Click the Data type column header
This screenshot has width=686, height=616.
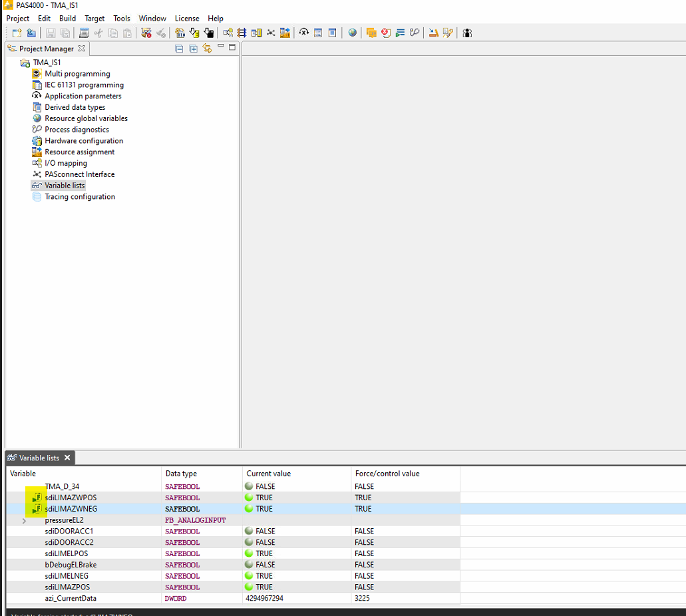point(202,474)
